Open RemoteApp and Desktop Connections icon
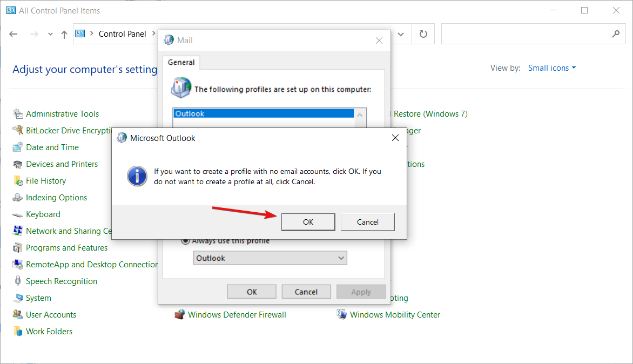This screenshot has width=633, height=364. [18, 265]
